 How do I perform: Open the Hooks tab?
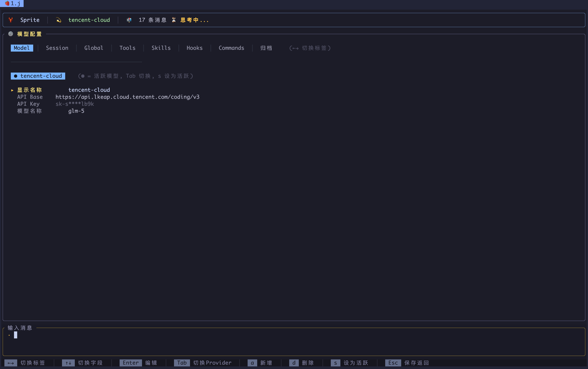[x=194, y=48]
